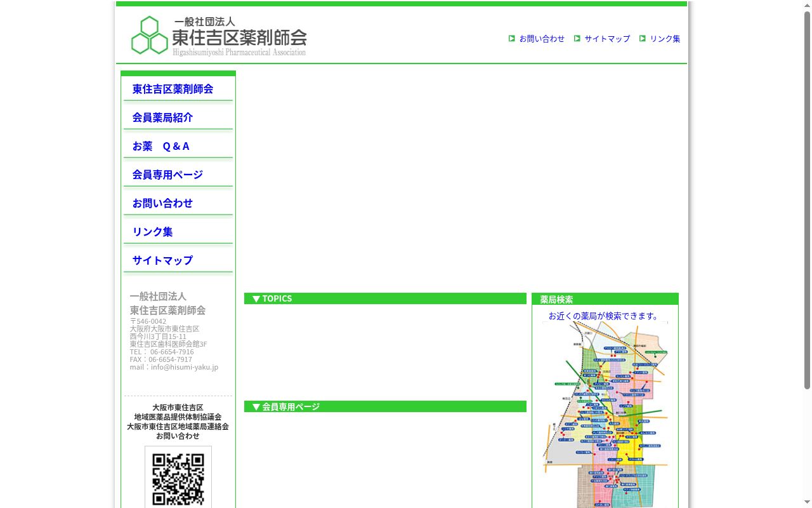Click the scrollbar up arrow
Image resolution: width=812 pixels, height=508 pixels.
tap(807, 5)
